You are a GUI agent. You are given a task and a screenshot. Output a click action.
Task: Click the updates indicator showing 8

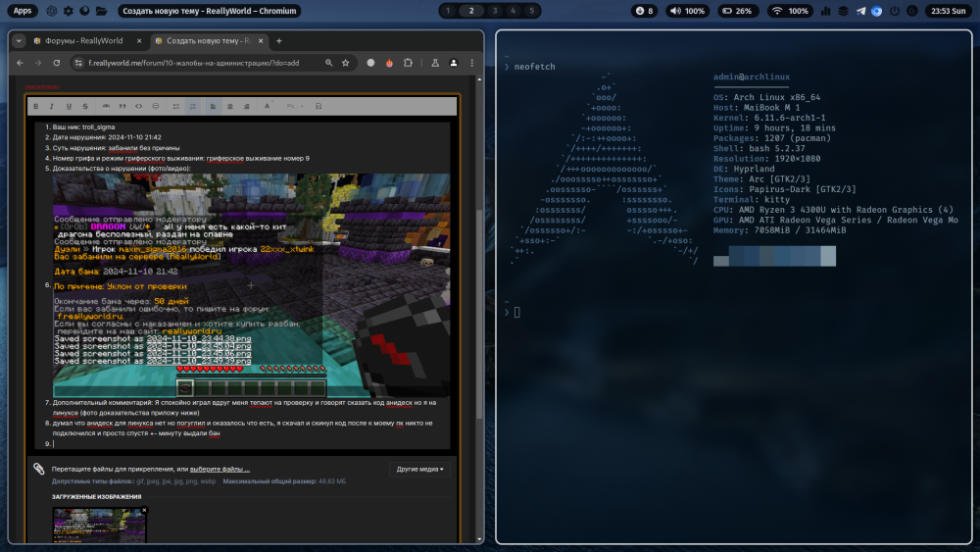tap(644, 11)
